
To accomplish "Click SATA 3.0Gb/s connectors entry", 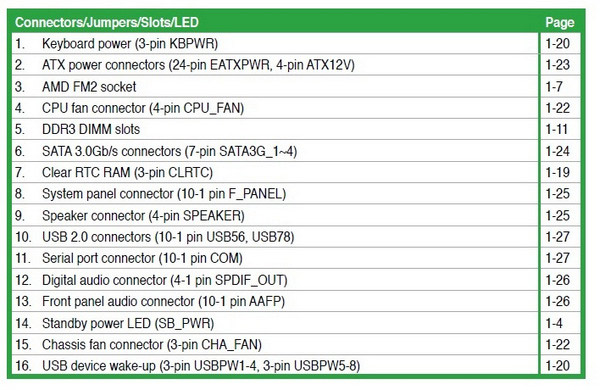I will tap(275, 151).
